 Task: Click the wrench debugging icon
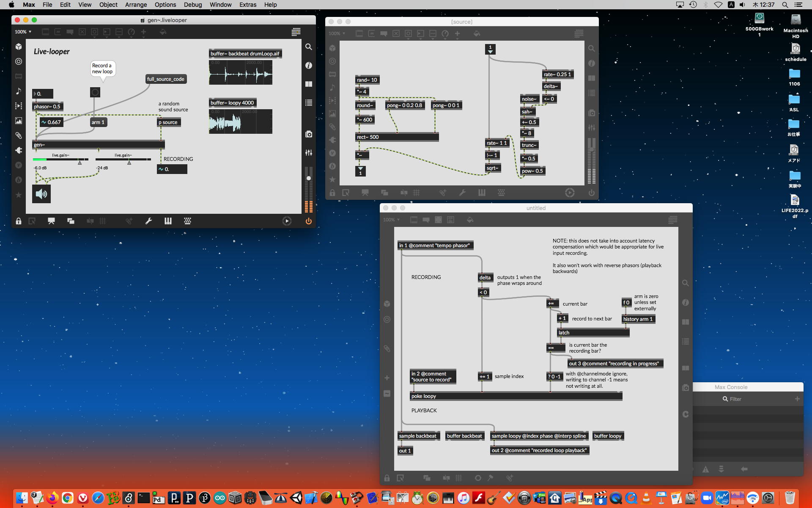(148, 221)
